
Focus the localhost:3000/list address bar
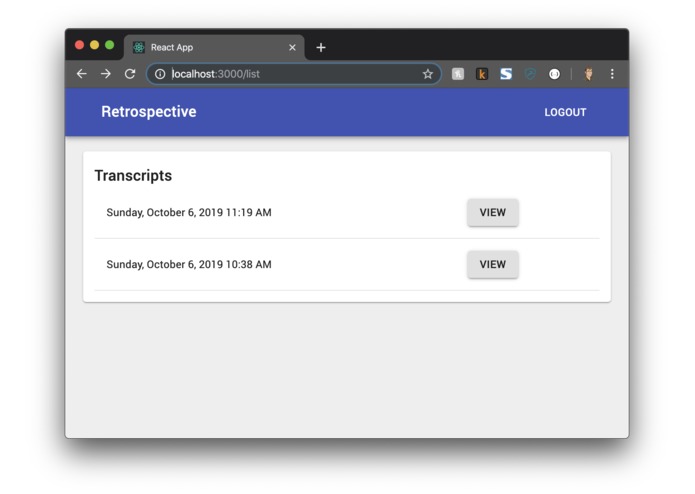click(x=293, y=74)
